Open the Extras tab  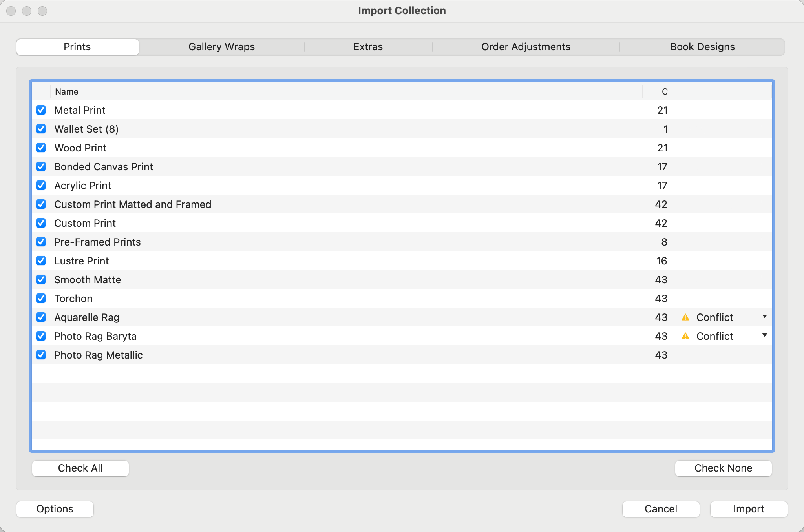368,47
